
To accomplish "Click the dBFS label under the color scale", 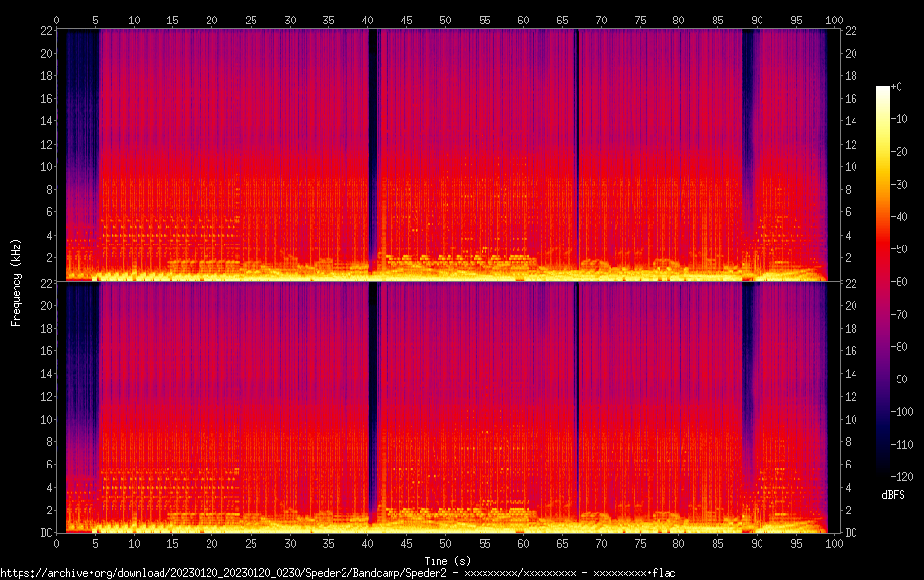I will coord(892,496).
